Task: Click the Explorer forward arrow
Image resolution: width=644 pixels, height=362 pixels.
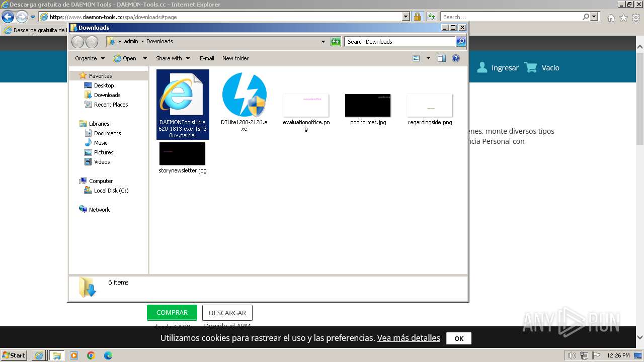Action: click(92, 42)
